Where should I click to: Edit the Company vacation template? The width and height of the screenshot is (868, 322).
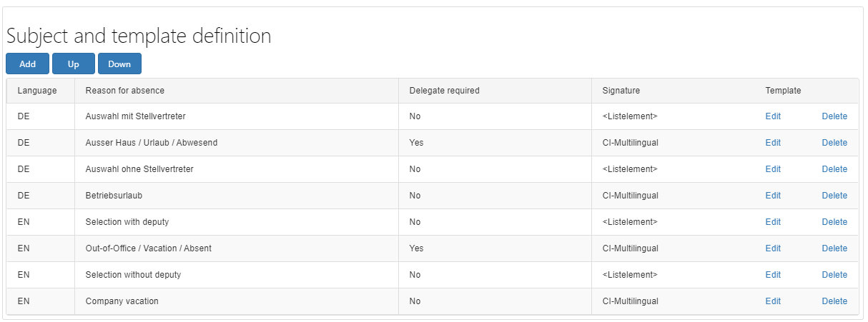[773, 301]
